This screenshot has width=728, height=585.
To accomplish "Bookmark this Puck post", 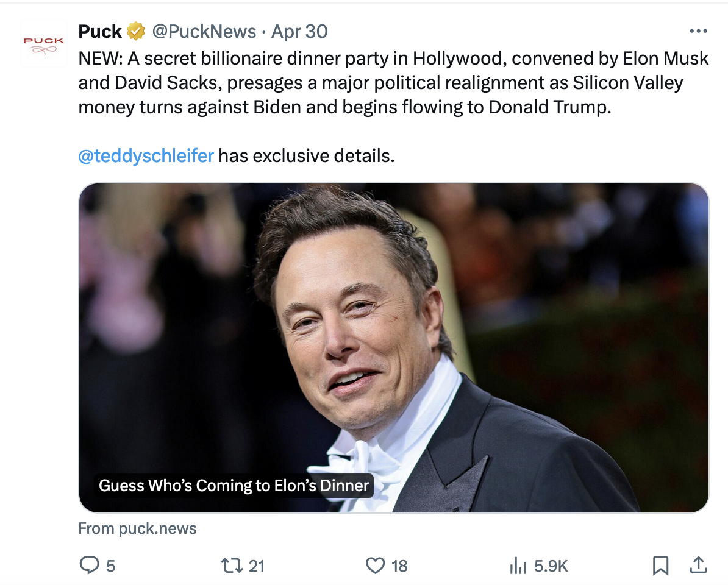I will click(x=660, y=565).
